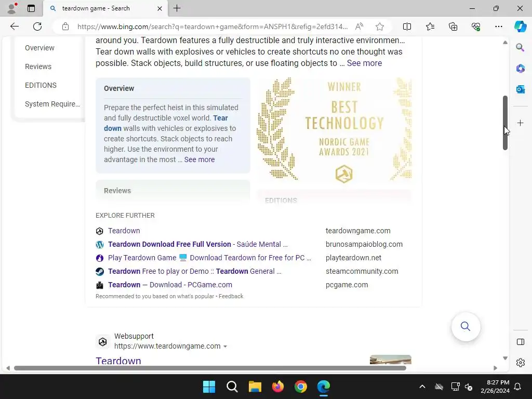Screen dimensions: 532x399
Task: Launch Firefox from taskbar
Action: tap(278, 387)
